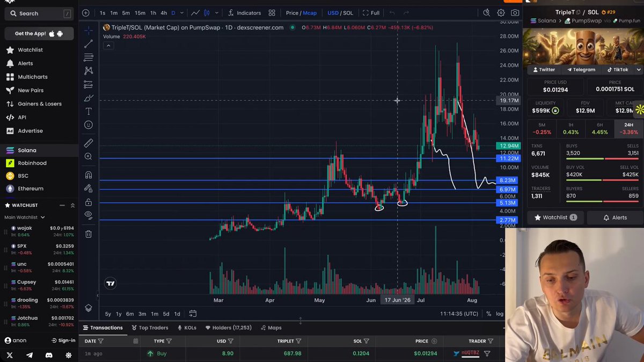The image size is (644, 362).
Task: Open the Main Watchlist dropdown
Action: [x=25, y=217]
